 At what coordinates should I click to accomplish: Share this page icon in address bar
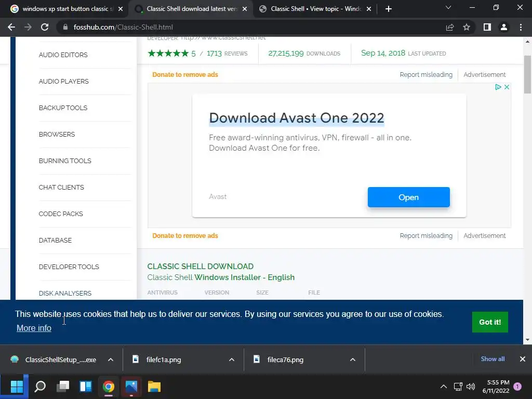point(450,27)
